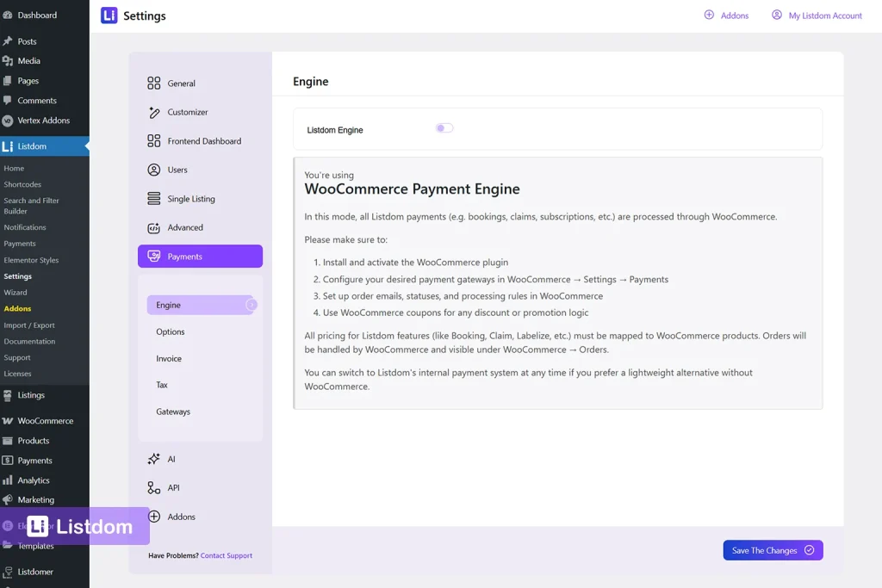This screenshot has height=588, width=882.
Task: Select the AI sparkle icon
Action: coord(153,459)
